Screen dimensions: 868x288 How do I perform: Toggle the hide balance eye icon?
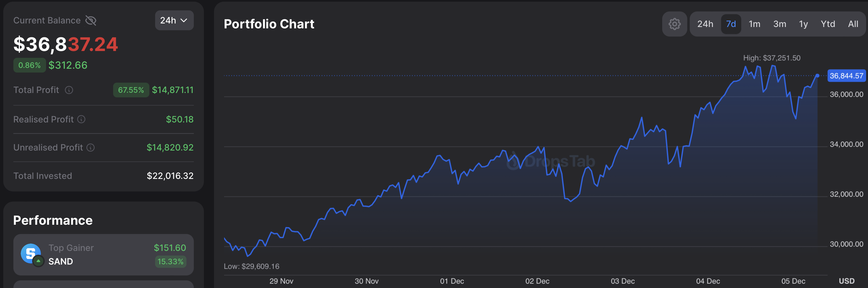[x=91, y=20]
